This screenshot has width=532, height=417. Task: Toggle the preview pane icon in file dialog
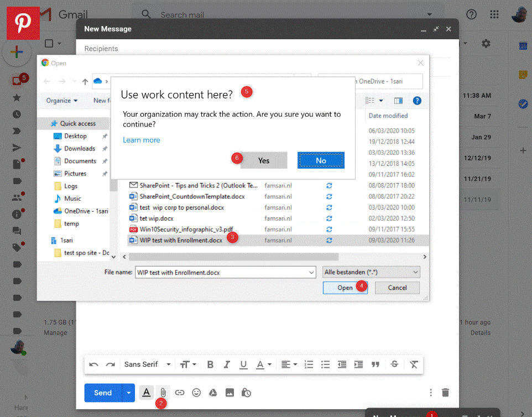click(398, 101)
